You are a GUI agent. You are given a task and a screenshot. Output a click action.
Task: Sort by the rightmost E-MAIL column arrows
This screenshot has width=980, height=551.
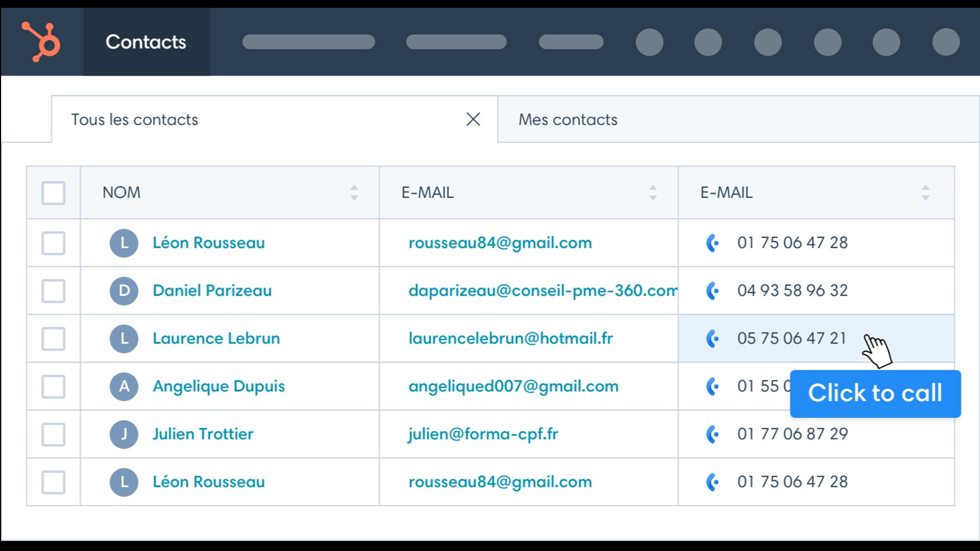[x=925, y=193]
